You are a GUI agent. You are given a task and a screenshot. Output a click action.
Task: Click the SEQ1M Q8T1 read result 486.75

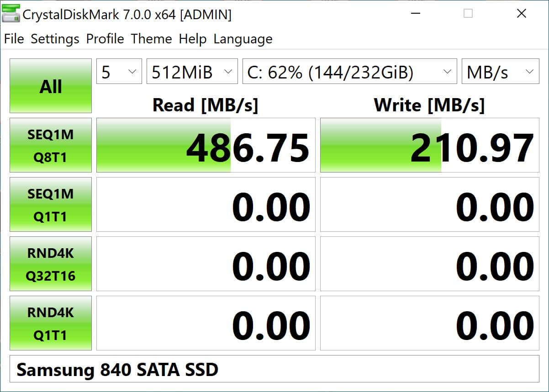pyautogui.click(x=206, y=145)
